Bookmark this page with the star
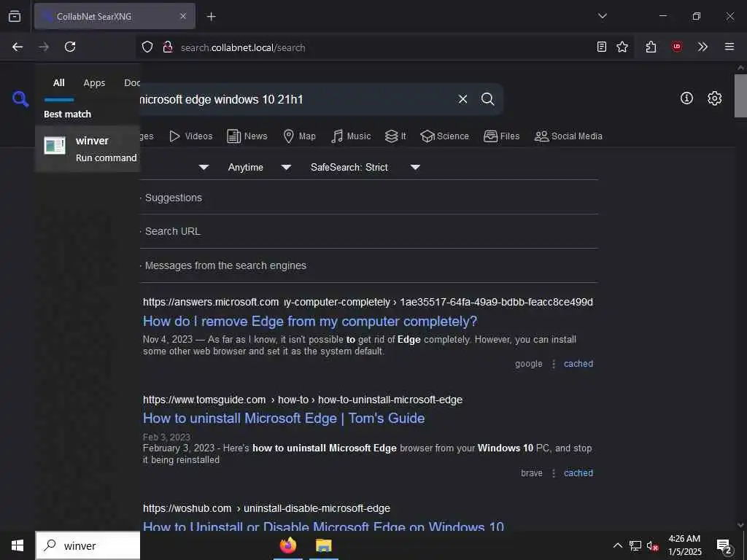The image size is (747, 560). 622,47
